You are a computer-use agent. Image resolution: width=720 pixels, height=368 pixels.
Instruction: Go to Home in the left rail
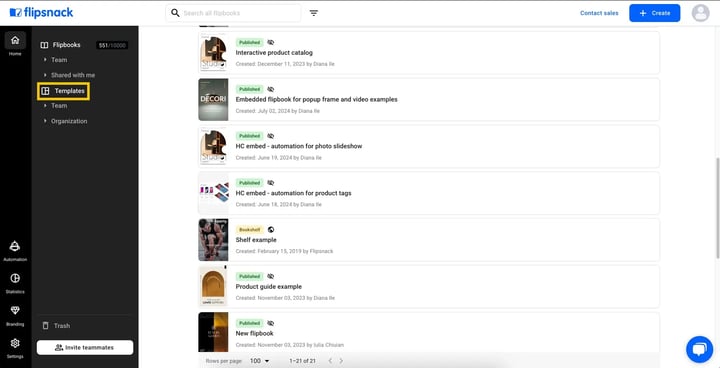pyautogui.click(x=15, y=45)
